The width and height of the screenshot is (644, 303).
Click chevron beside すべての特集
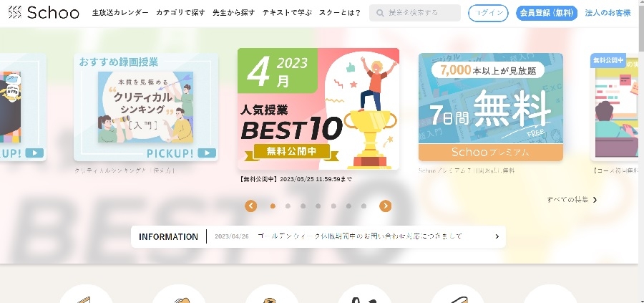595,200
